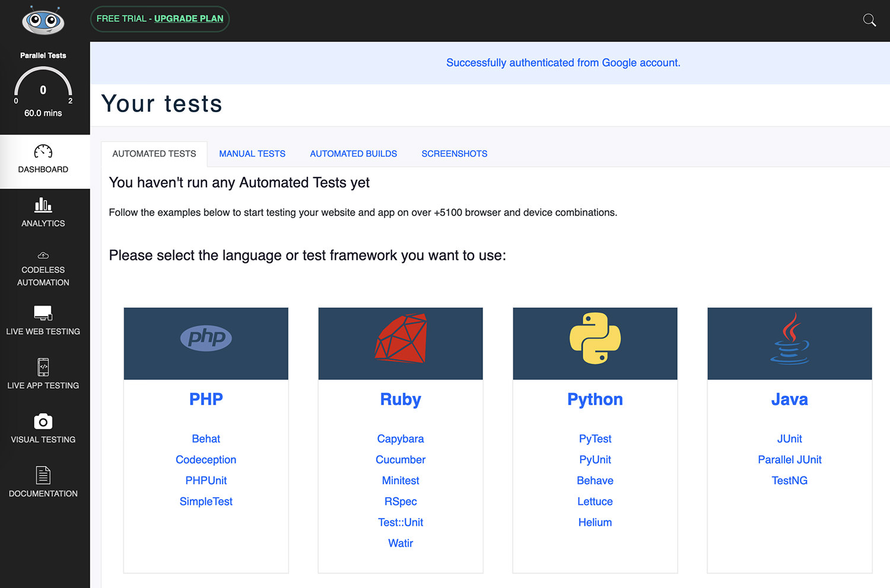Open Analytics bar chart icon

point(43,205)
